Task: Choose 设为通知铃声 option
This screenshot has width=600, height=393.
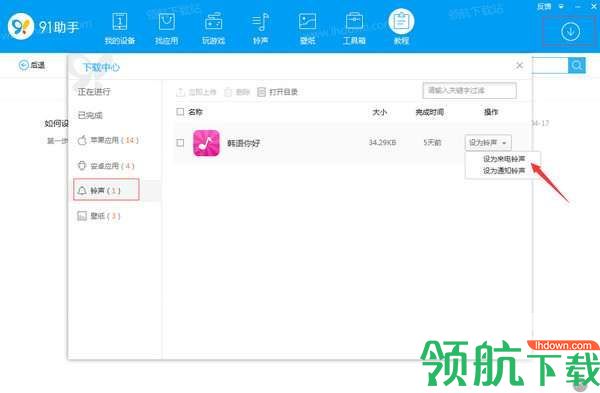Action: [x=504, y=171]
